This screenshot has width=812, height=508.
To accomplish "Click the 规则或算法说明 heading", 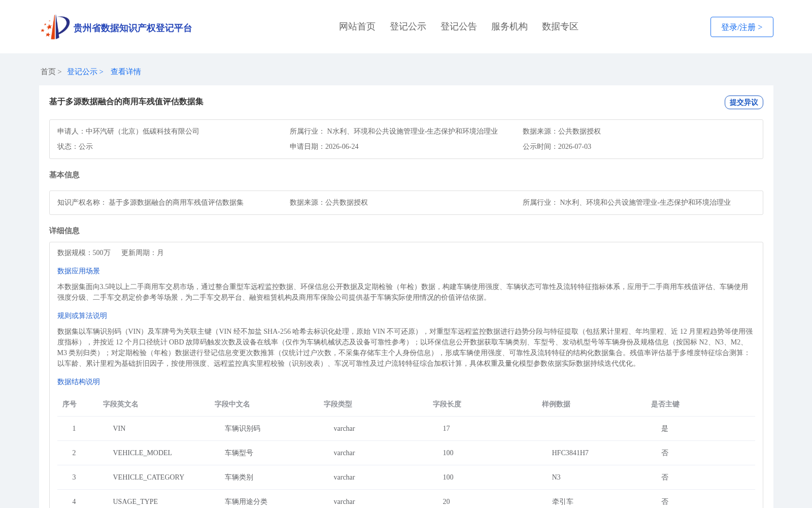I will pyautogui.click(x=82, y=315).
